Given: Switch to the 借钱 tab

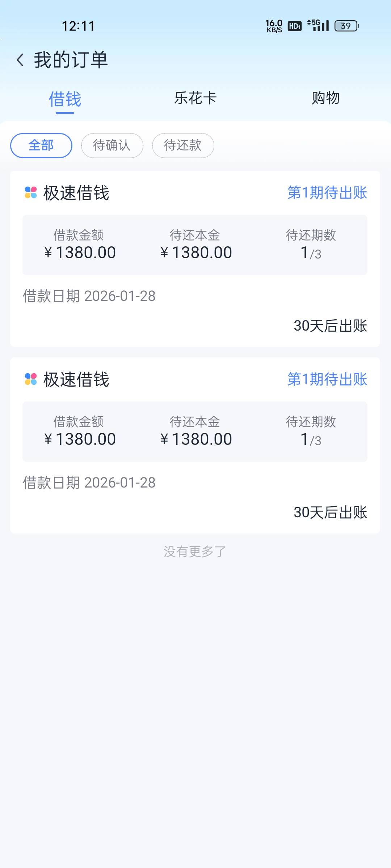Looking at the screenshot, I should [65, 99].
